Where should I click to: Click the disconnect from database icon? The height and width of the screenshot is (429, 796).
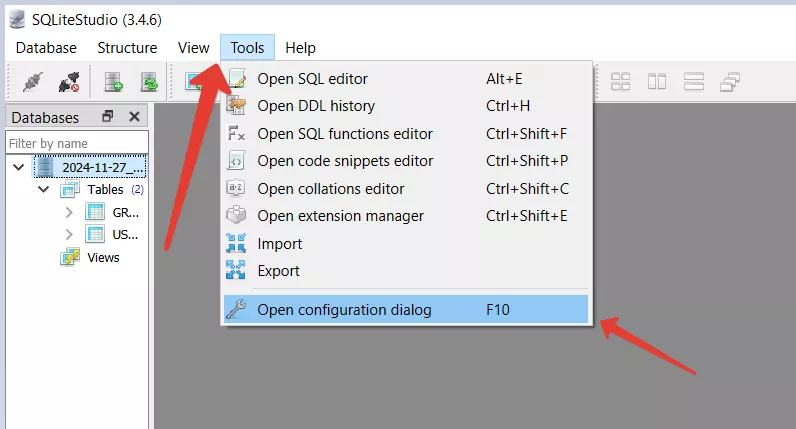point(69,82)
